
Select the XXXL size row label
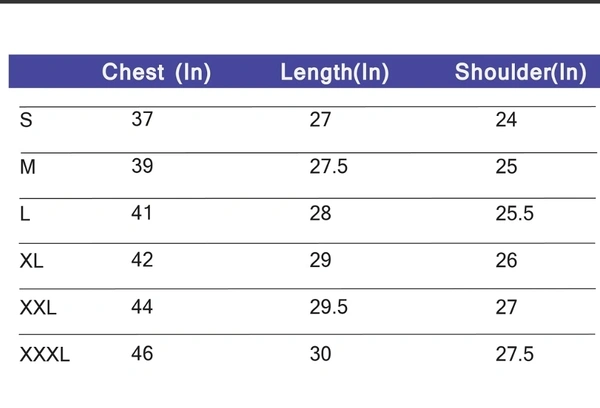coord(45,355)
